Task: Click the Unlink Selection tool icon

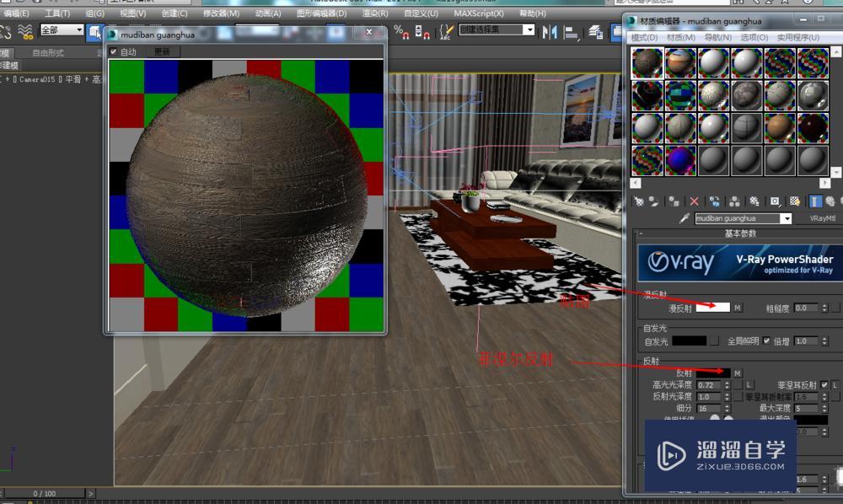Action: [x=5, y=32]
